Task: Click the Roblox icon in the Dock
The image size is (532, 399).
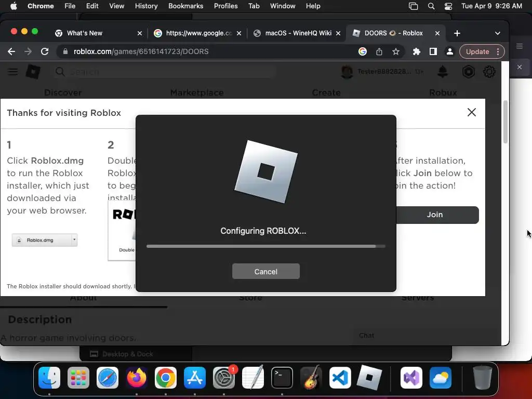Action: click(369, 377)
